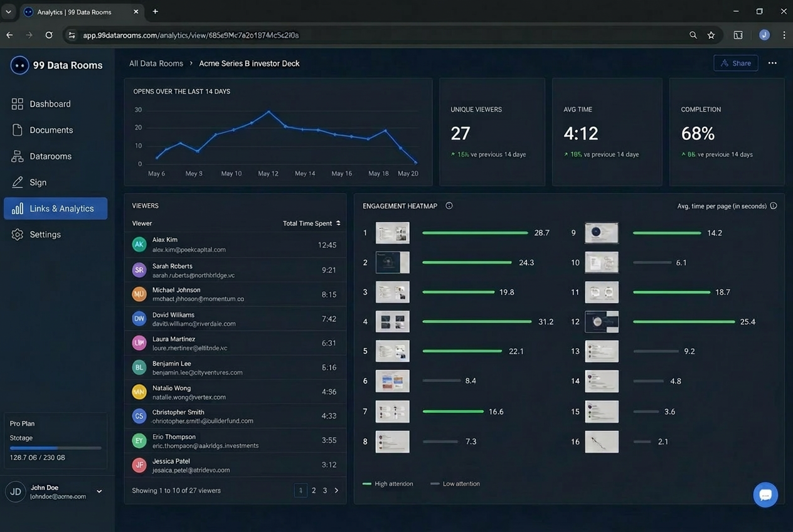The image size is (793, 532).
Task: Click the High attention legend item
Action: click(388, 484)
